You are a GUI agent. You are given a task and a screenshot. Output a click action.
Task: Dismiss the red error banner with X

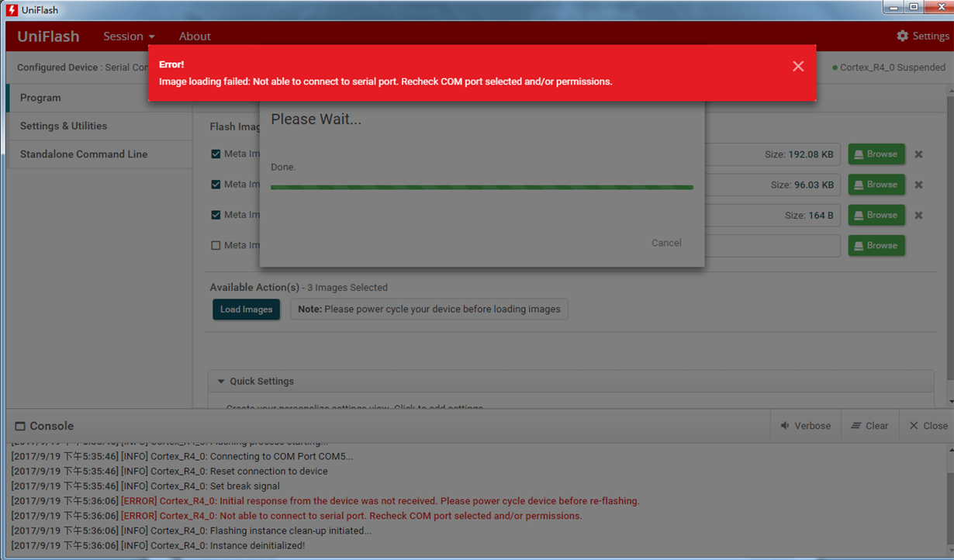[798, 67]
